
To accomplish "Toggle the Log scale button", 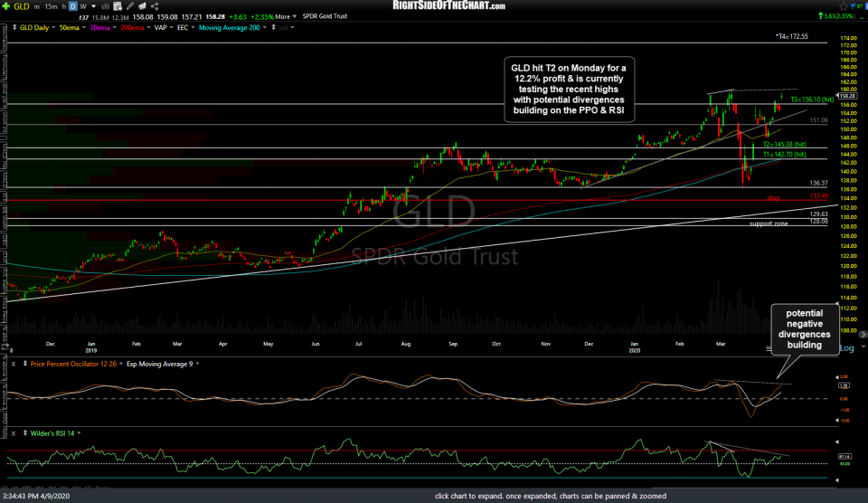I will [x=847, y=348].
